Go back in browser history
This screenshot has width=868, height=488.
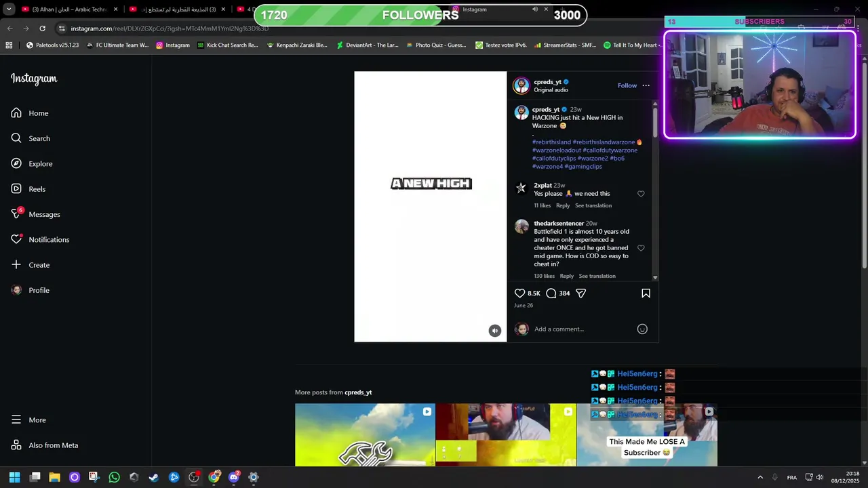coord(9,28)
